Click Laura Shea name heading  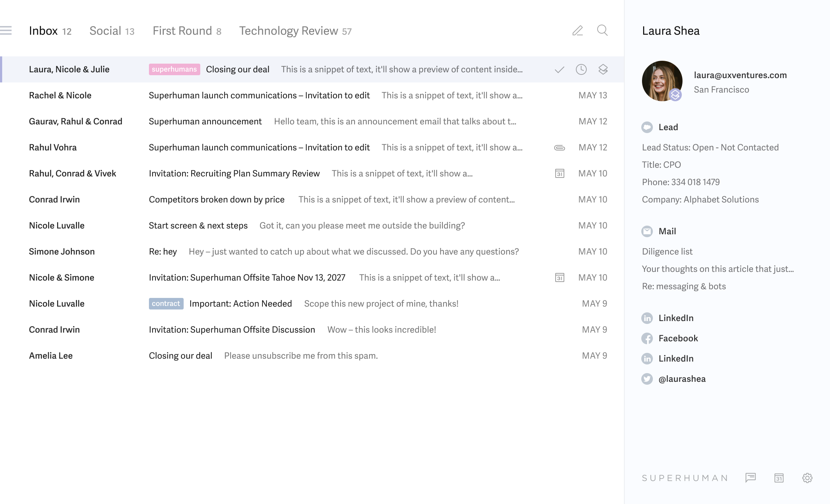click(671, 31)
